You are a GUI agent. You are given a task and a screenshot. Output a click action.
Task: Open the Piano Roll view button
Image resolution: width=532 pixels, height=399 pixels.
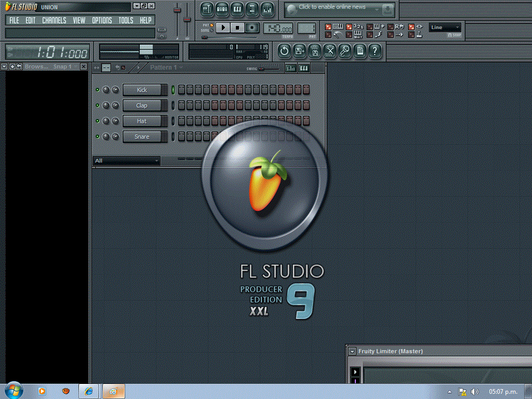point(237,9)
